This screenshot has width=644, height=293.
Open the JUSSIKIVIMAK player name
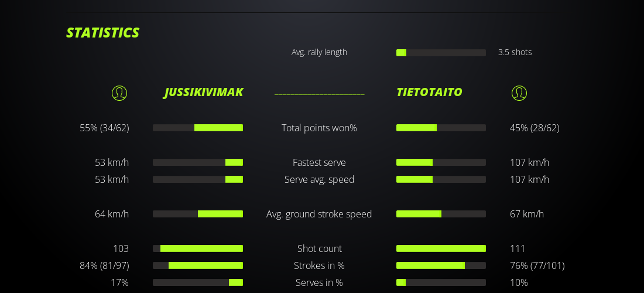[204, 93]
